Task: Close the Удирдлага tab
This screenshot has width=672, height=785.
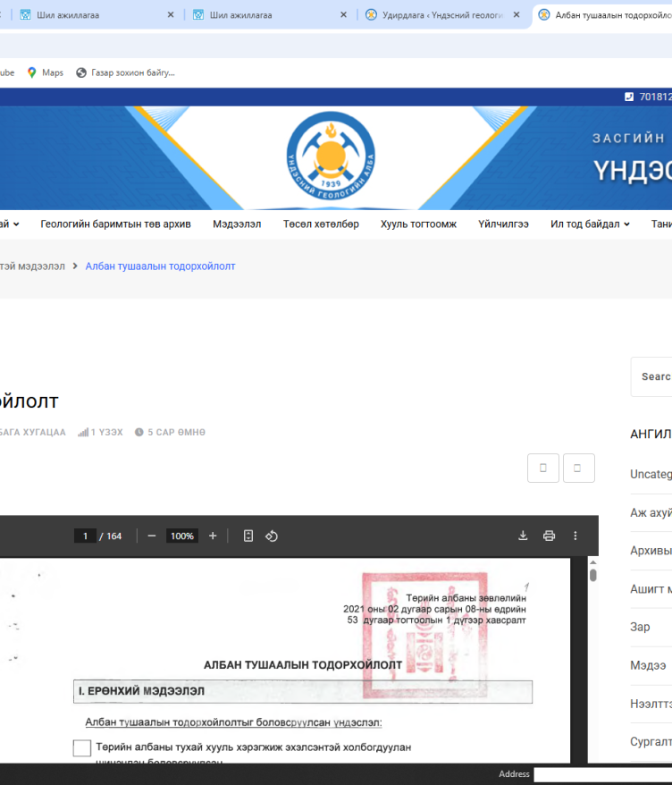Action: pyautogui.click(x=517, y=15)
